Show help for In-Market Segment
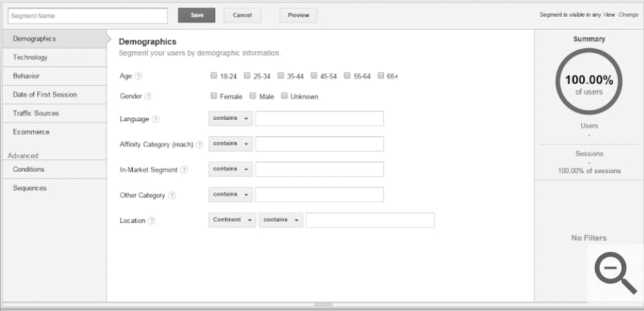Viewport: 644px width, 311px height. pos(184,170)
